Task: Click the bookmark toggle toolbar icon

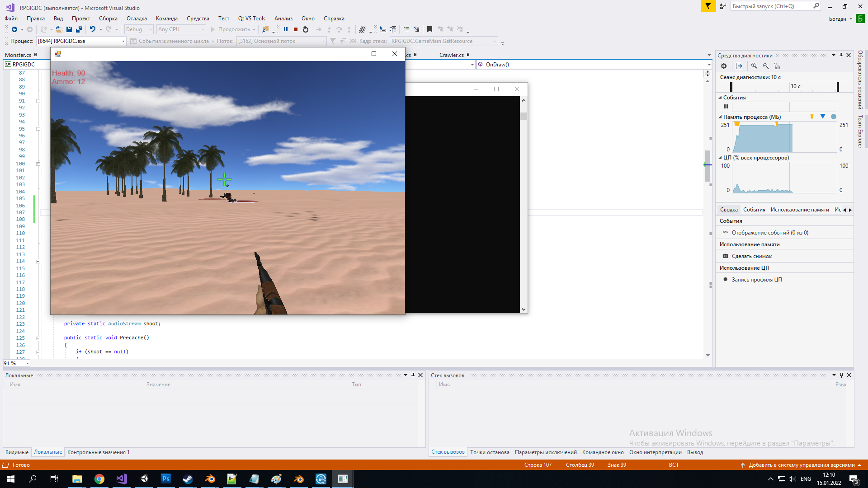Action: [x=429, y=29]
